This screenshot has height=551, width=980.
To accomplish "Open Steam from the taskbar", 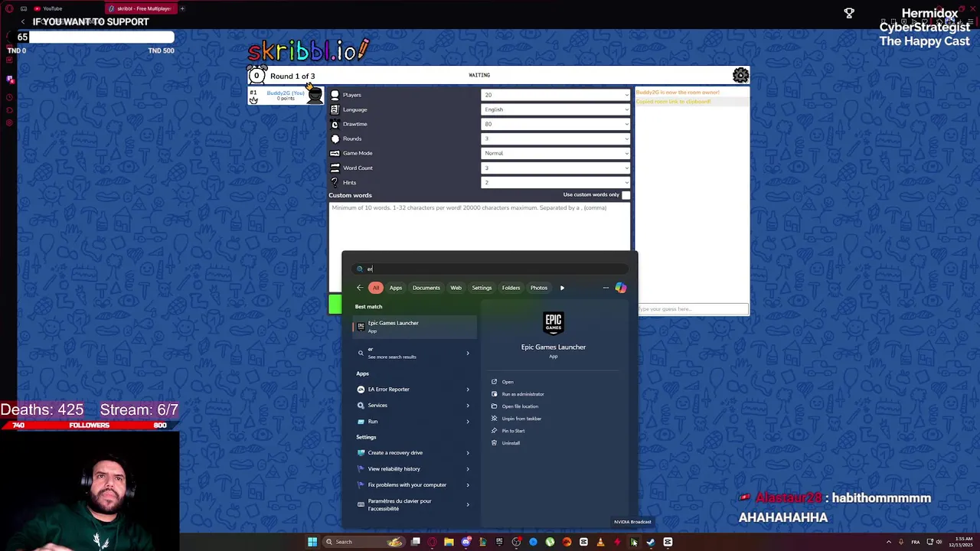I will coord(651,542).
